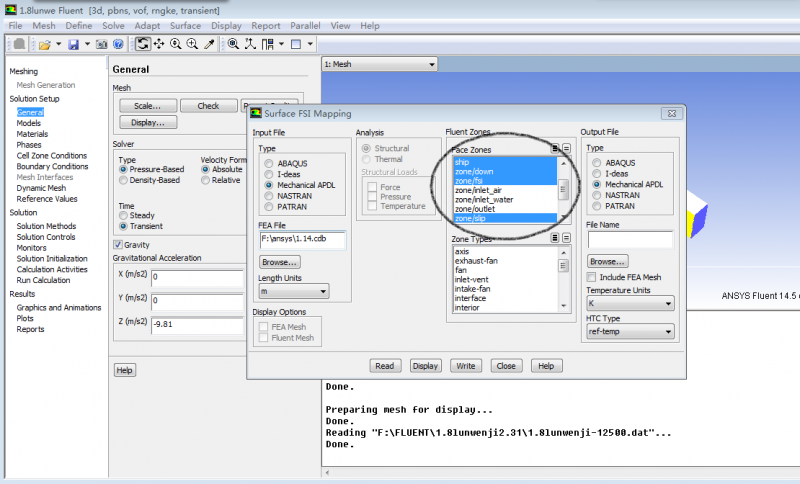Open the Solve menu
The height and width of the screenshot is (484, 800).
point(113,26)
